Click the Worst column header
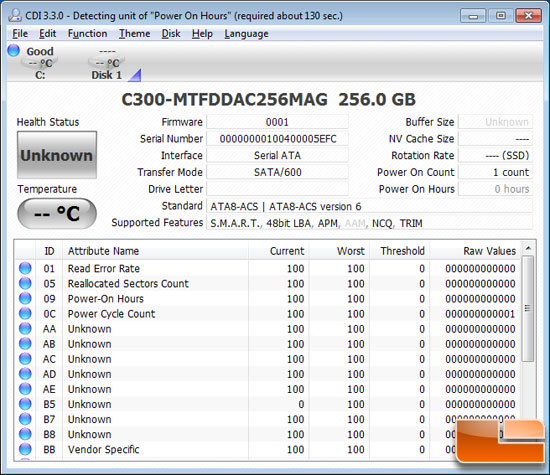The height and width of the screenshot is (475, 550). pos(339,251)
